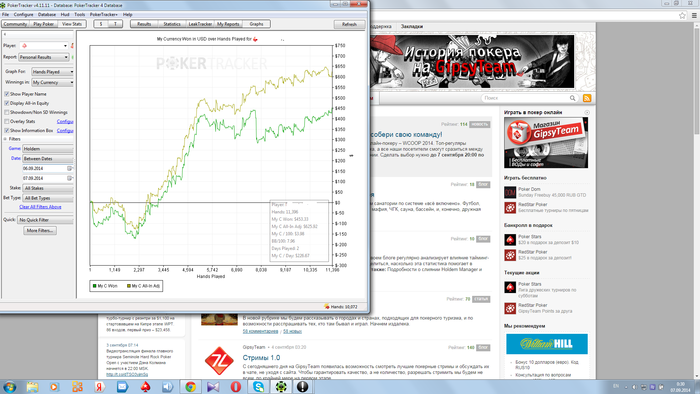Click browser bookmark star icon

(682, 16)
